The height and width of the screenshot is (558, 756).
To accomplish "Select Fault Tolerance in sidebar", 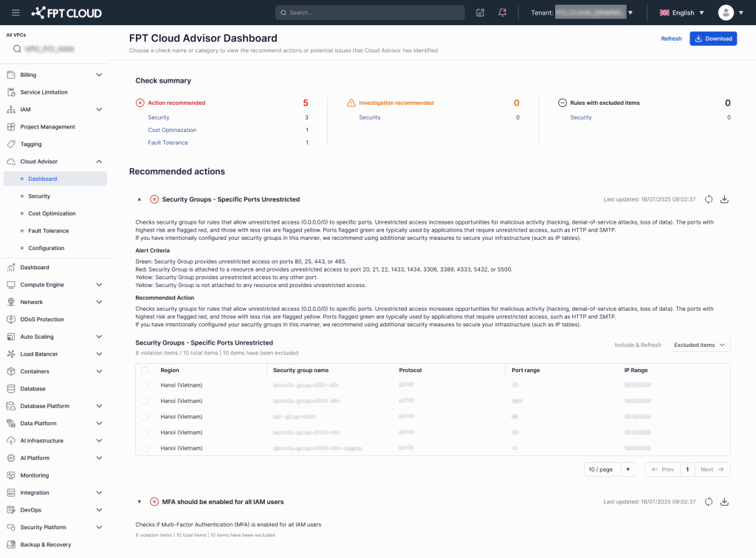I will click(48, 231).
